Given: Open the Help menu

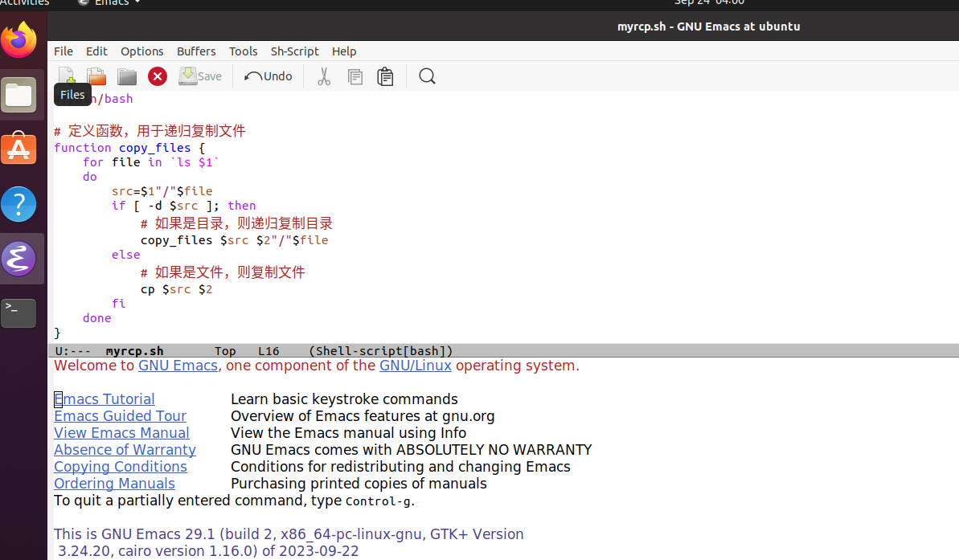Looking at the screenshot, I should coord(344,51).
